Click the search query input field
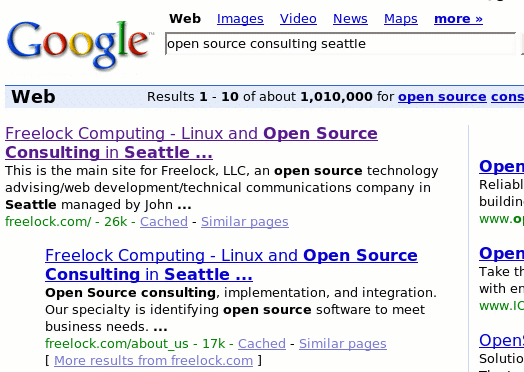Image resolution: width=524 pixels, height=372 pixels. pyautogui.click(x=341, y=44)
